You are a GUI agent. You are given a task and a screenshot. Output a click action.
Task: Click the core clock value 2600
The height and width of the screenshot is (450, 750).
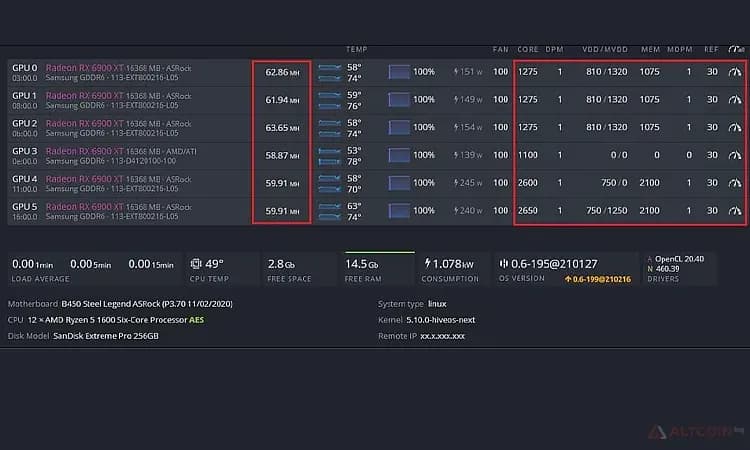528,183
